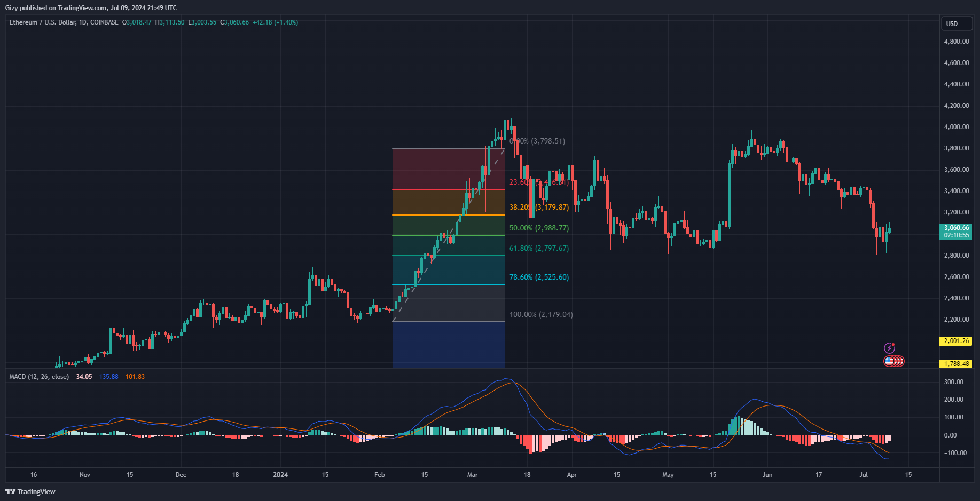Screen dimensions: 980x501
Task: Click the high price value H3,113.50
Action: point(170,22)
